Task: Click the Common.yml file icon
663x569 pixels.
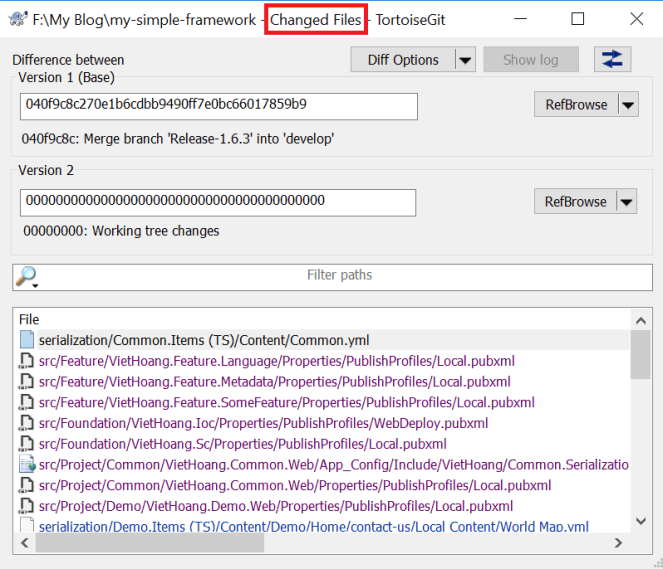Action: tap(27, 340)
